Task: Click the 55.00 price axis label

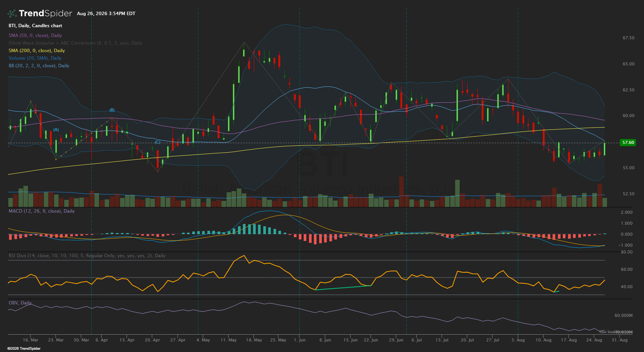Action: pos(629,168)
